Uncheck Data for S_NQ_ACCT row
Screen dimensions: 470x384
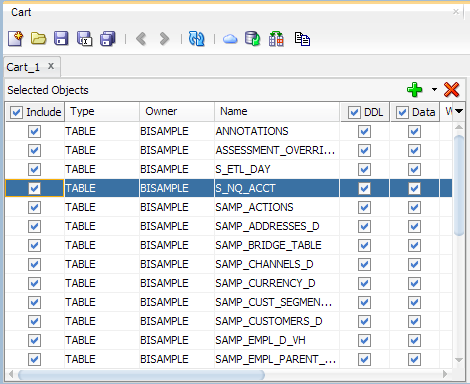(x=414, y=188)
